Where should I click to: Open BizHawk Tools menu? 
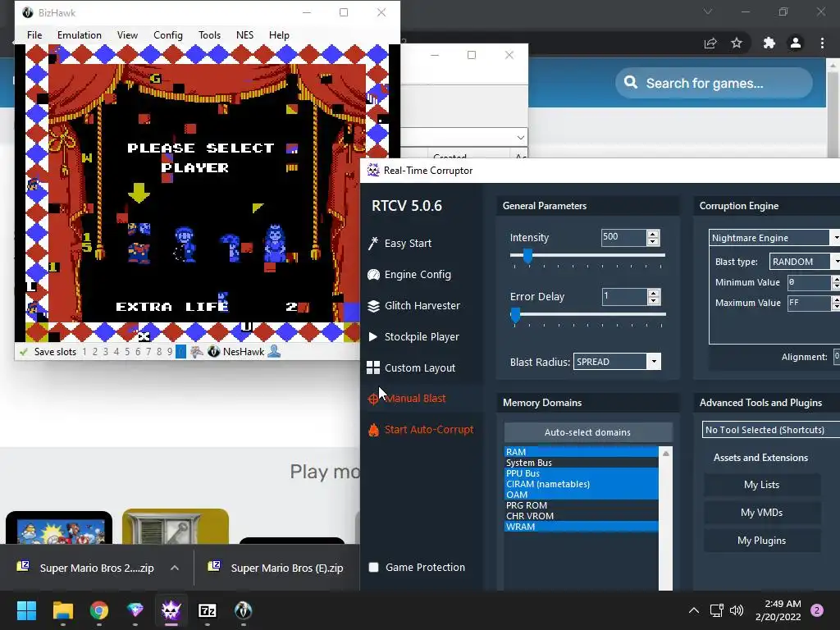209,34
